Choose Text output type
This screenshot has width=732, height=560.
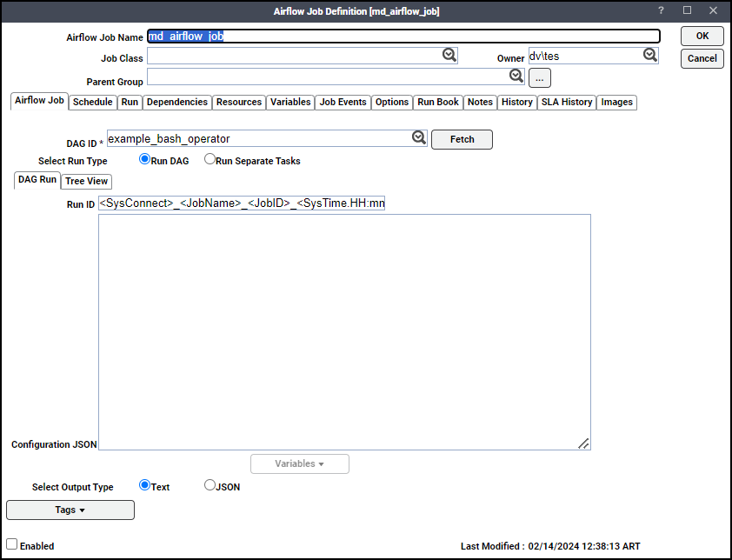pos(144,485)
